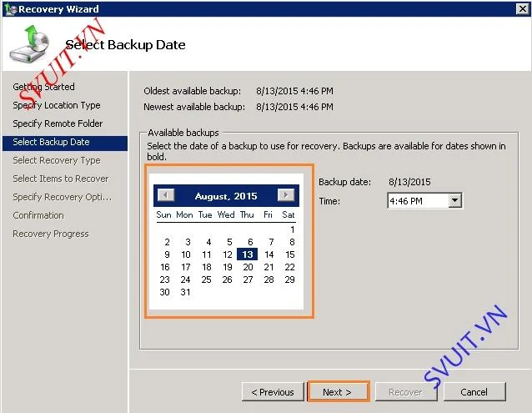
Task: Select August 29 in the calendar
Action: point(289,280)
